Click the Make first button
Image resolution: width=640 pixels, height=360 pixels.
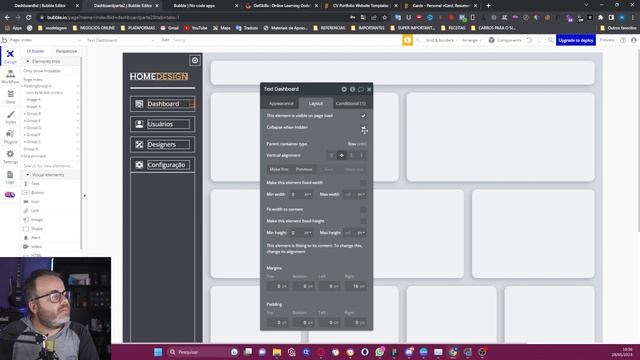coord(279,169)
